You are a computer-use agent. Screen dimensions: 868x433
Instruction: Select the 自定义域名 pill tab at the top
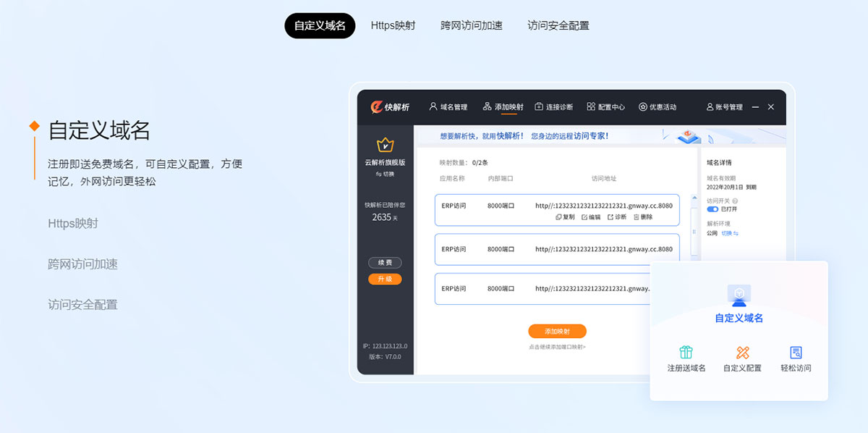point(320,25)
